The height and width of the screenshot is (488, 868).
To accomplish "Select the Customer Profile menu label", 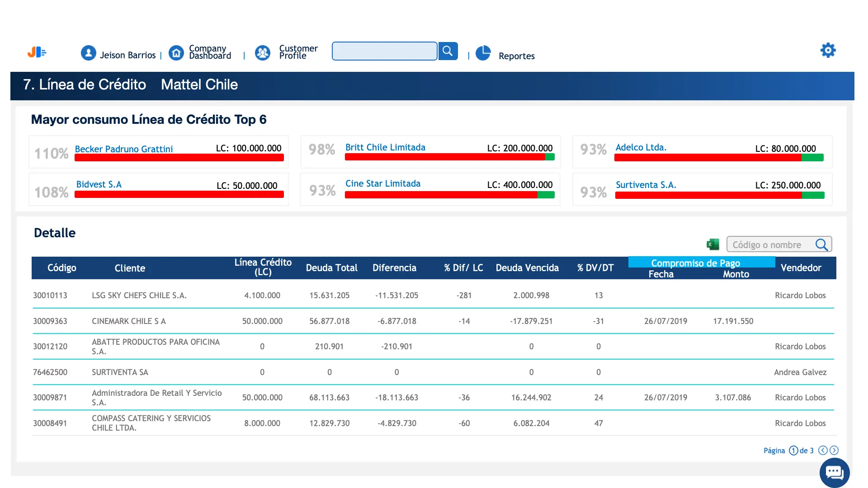I will 298,52.
